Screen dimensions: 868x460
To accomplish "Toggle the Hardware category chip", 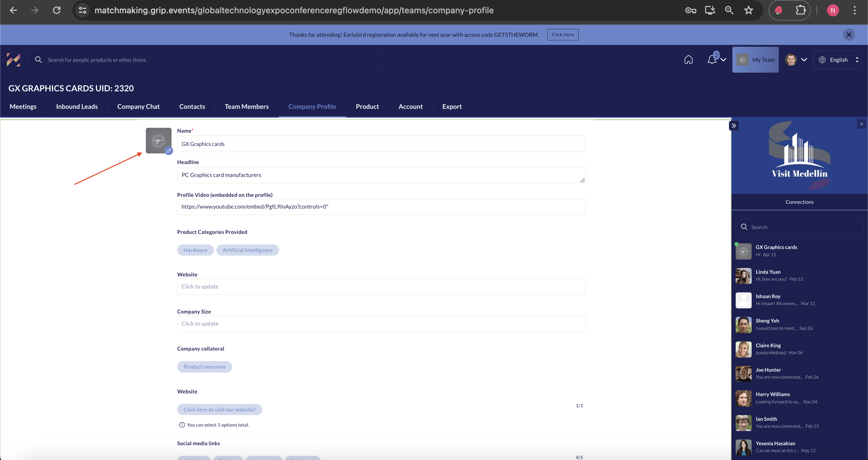I will [195, 250].
